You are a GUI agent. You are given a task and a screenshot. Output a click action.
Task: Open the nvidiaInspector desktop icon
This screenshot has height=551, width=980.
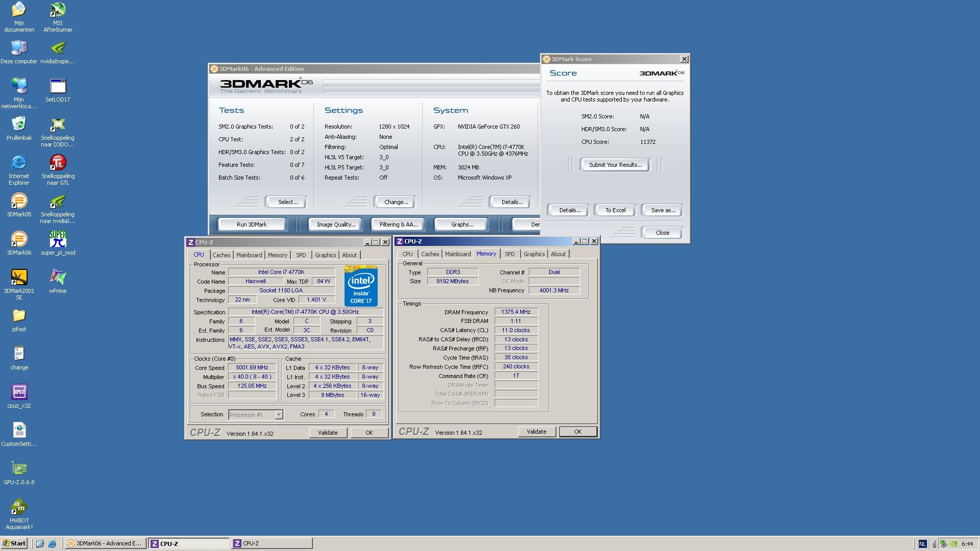pos(58,49)
